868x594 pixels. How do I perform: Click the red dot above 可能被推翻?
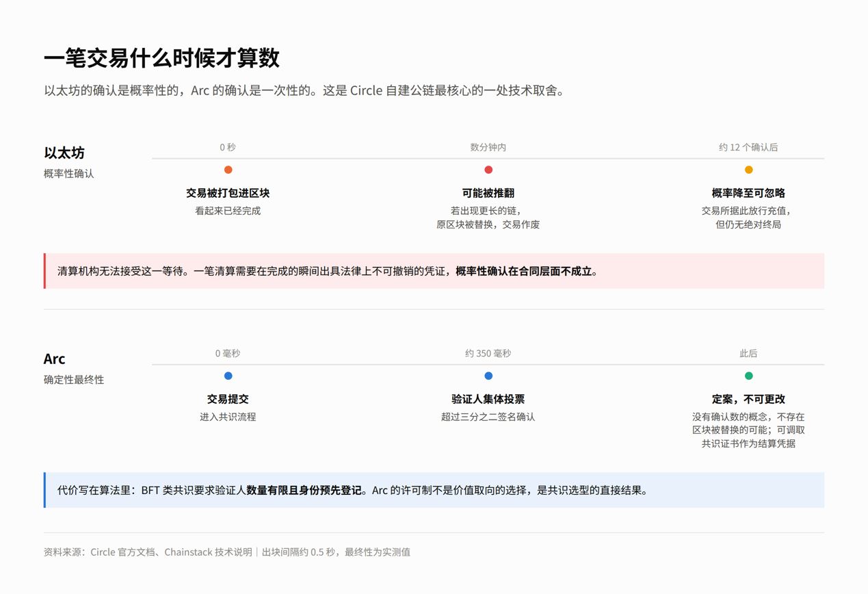click(488, 170)
